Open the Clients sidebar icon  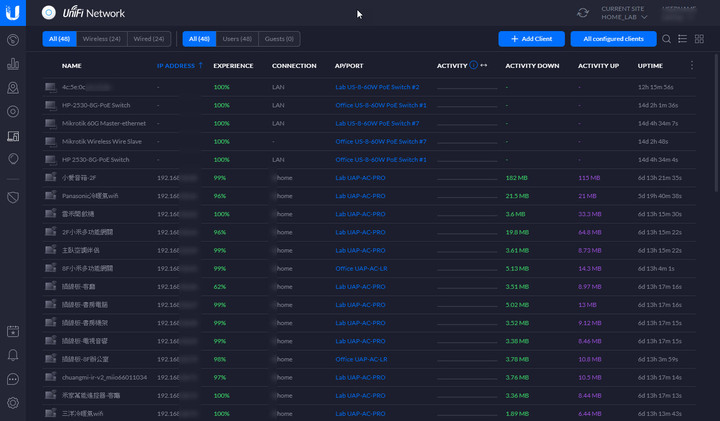click(x=13, y=136)
